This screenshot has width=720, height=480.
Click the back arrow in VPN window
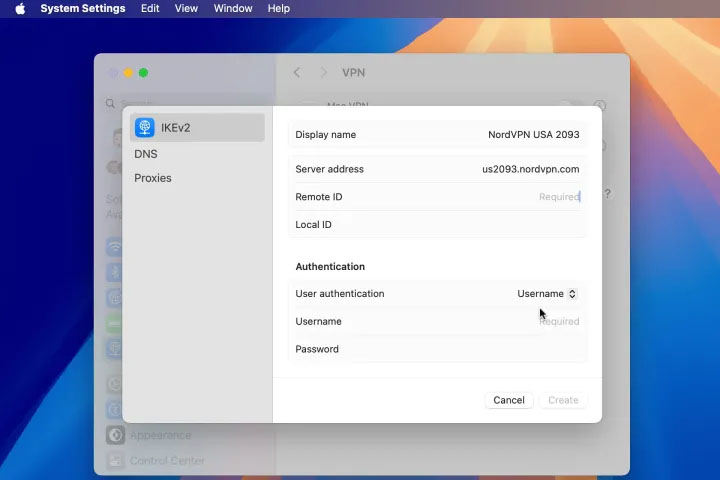pos(297,73)
